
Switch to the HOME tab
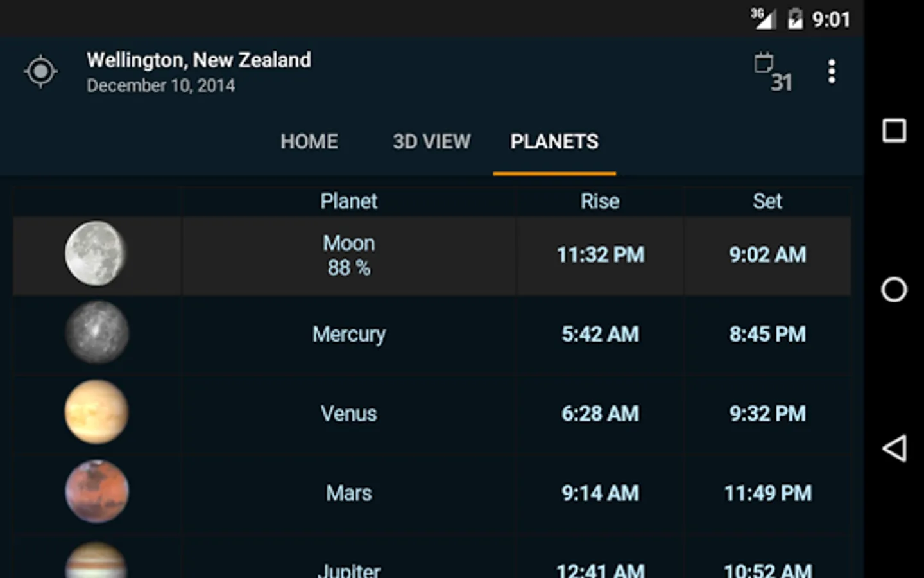click(309, 141)
